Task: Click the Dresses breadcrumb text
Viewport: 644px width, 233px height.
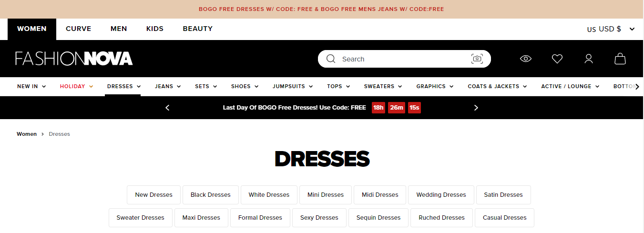Action: [59, 134]
